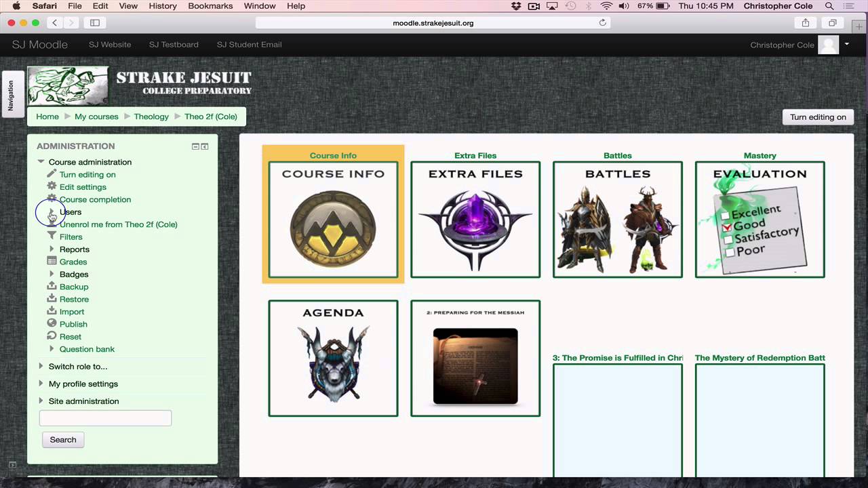The height and width of the screenshot is (488, 868).
Task: Open the Safari File menu
Action: point(75,6)
